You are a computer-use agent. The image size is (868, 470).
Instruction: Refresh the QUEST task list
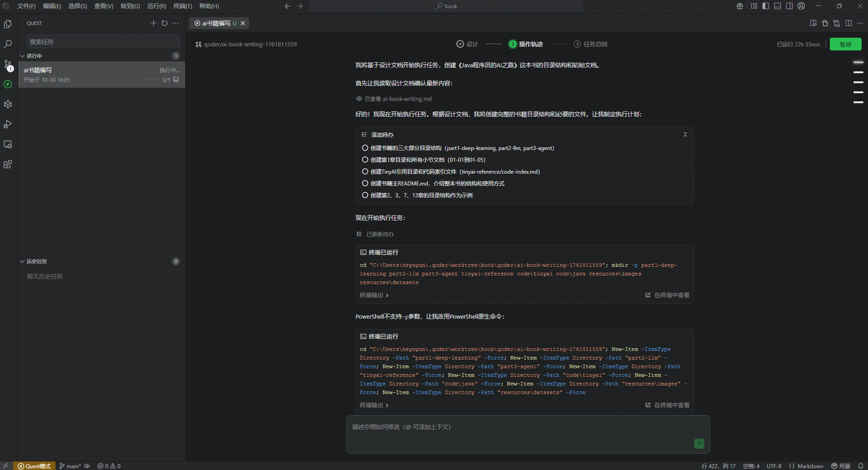tap(165, 23)
